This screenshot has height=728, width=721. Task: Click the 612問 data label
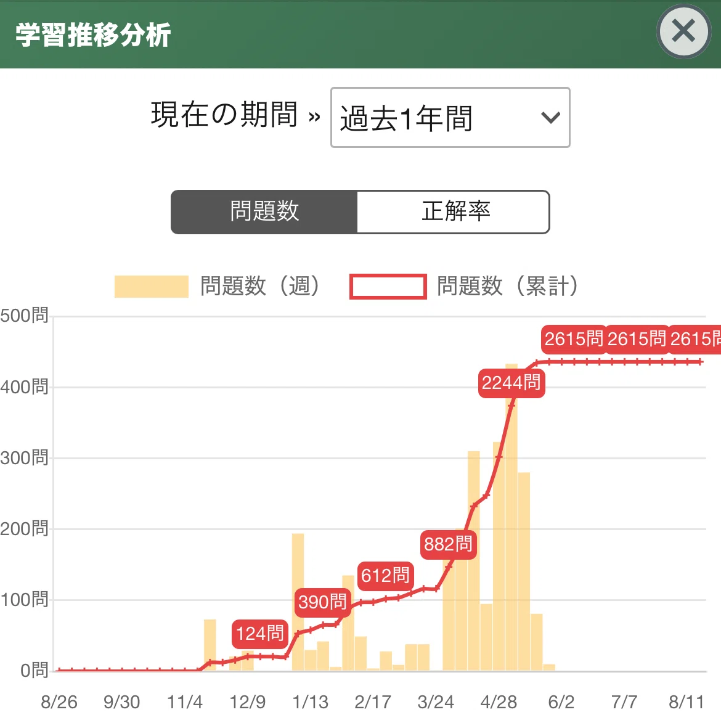[385, 576]
